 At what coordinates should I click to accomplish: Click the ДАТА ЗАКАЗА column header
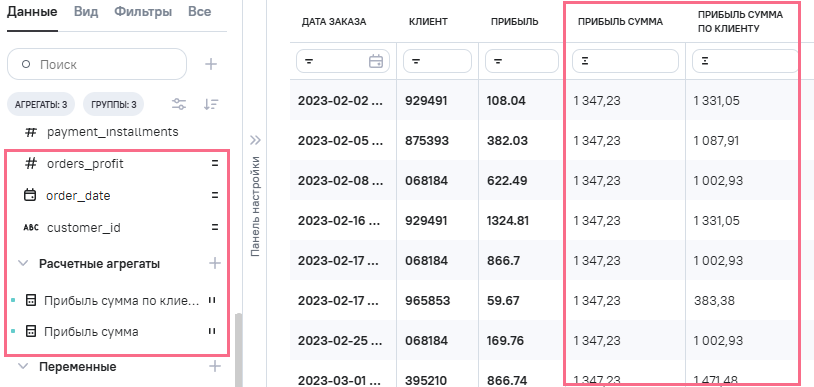point(334,21)
